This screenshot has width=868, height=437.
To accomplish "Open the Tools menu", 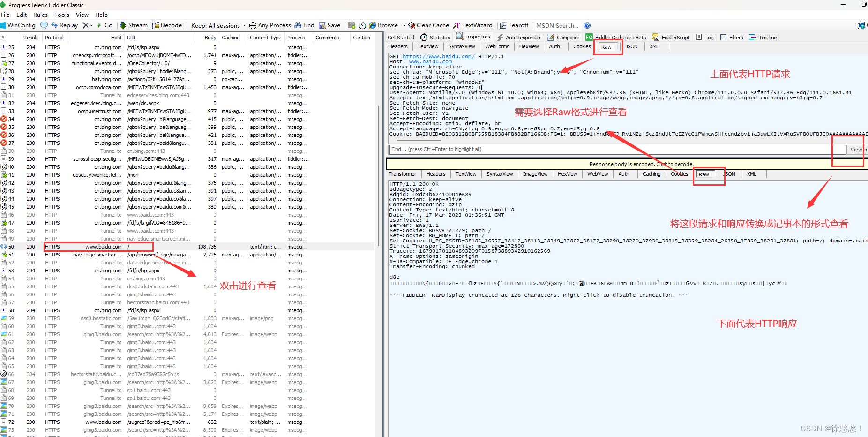I will 62,15.
